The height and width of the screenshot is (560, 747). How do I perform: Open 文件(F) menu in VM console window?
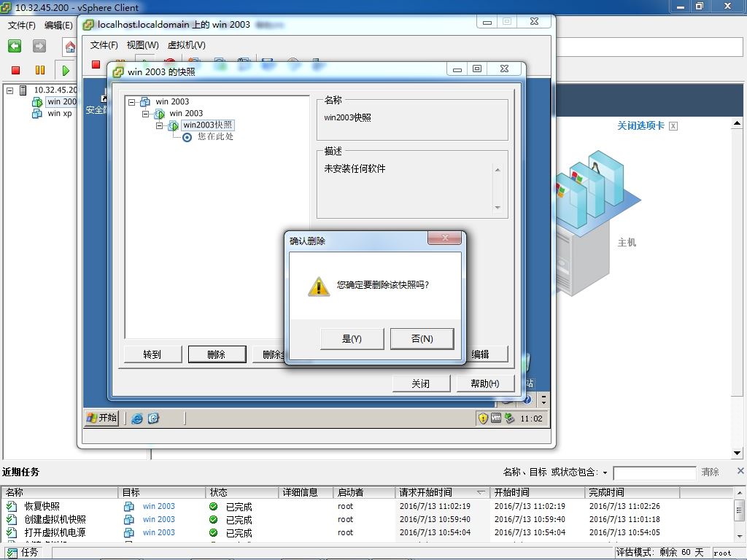104,44
